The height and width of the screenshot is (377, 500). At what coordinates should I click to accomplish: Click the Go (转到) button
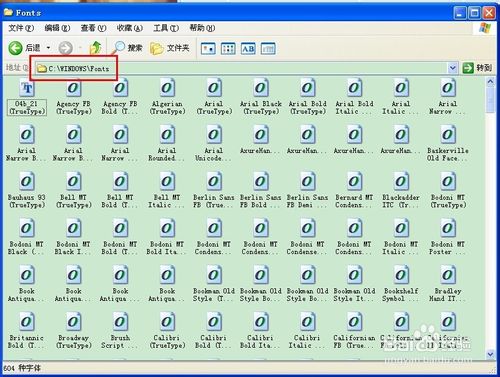point(477,68)
